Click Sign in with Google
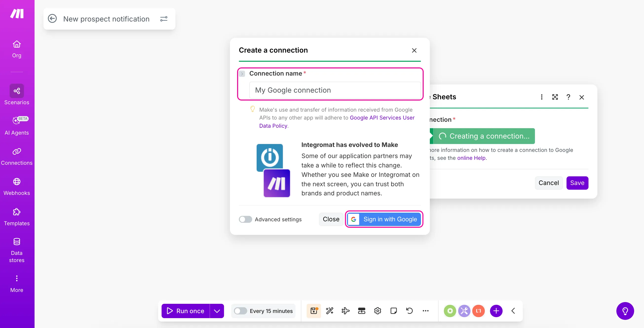 pos(384,219)
